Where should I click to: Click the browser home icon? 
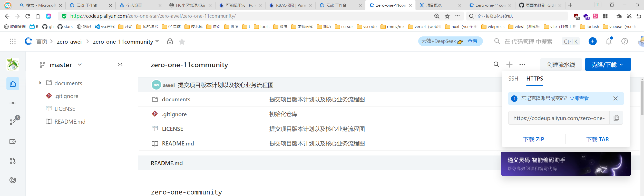click(x=38, y=16)
